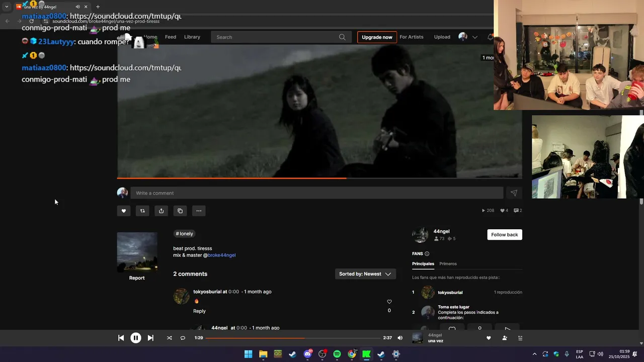
Task: Expand Sorted by: Newest dropdown
Action: pyautogui.click(x=365, y=274)
